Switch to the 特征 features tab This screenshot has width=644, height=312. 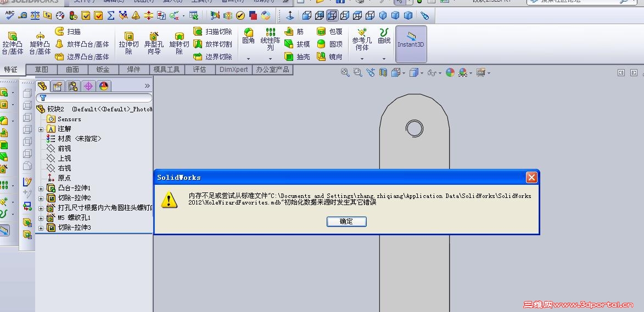[x=11, y=69]
